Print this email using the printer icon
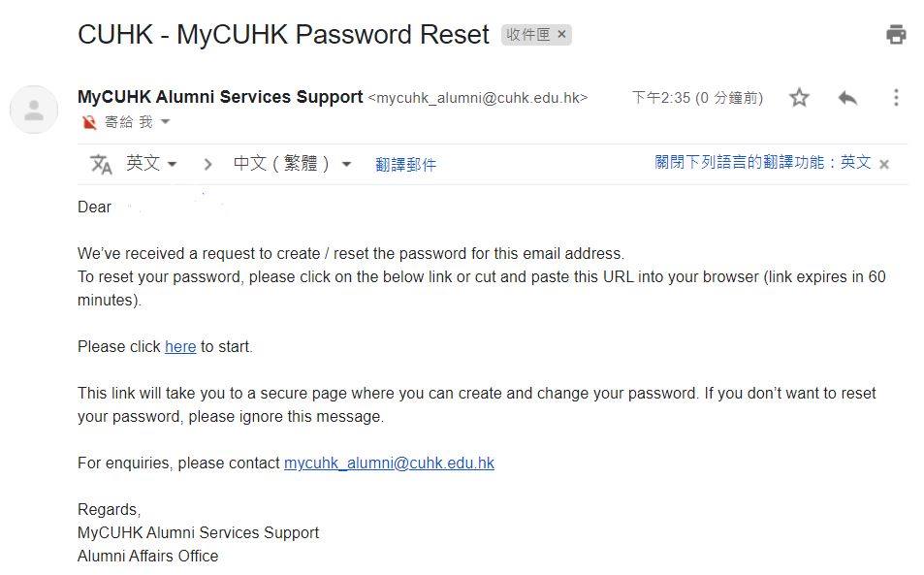 click(x=896, y=35)
